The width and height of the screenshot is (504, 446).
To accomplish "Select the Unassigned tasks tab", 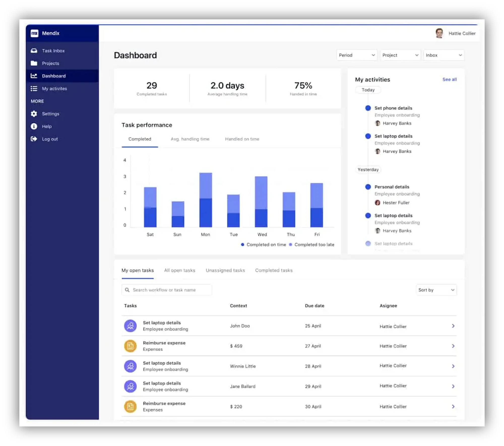I will (225, 270).
